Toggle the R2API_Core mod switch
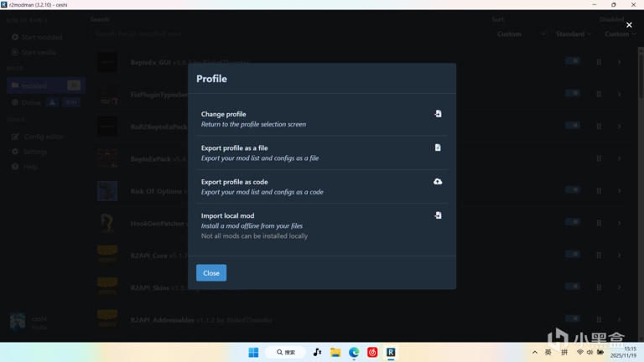The width and height of the screenshot is (644, 362). tap(573, 254)
